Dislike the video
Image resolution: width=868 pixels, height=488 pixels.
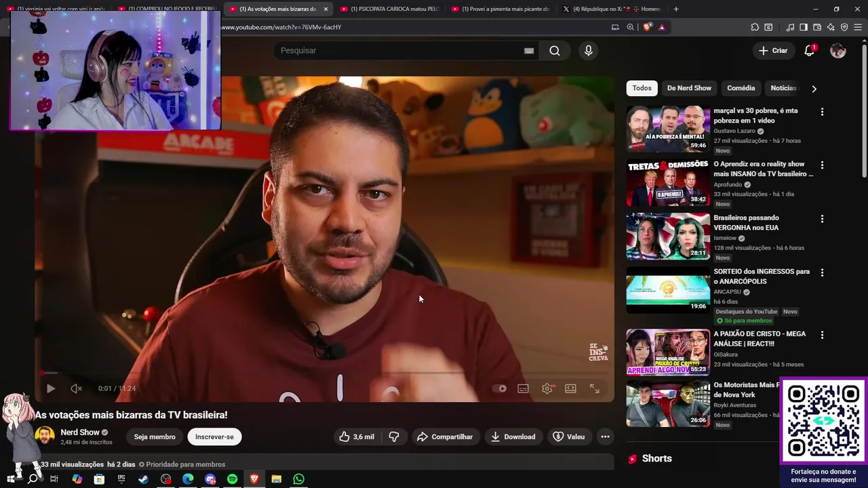pyautogui.click(x=394, y=436)
